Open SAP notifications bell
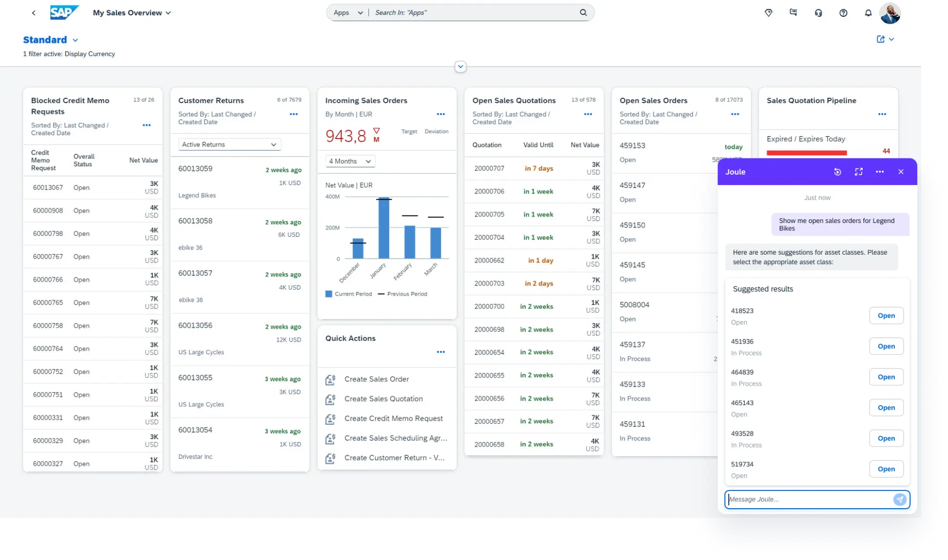 [868, 13]
